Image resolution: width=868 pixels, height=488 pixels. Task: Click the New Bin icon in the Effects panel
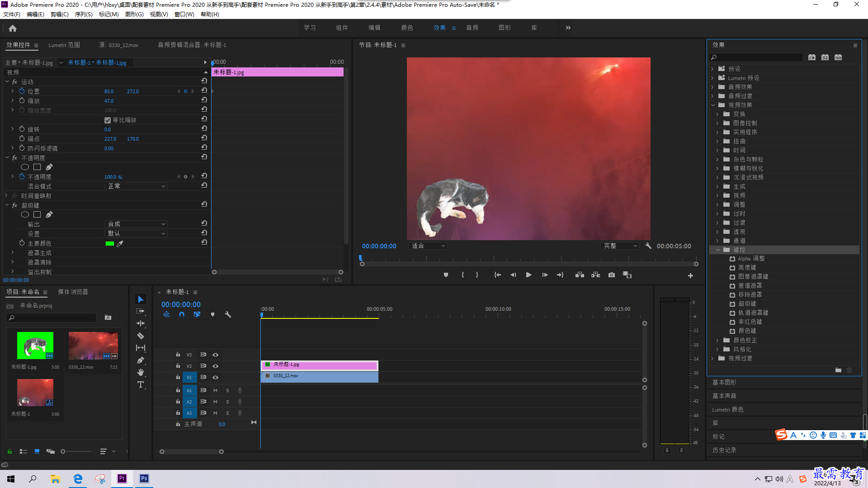(x=838, y=370)
